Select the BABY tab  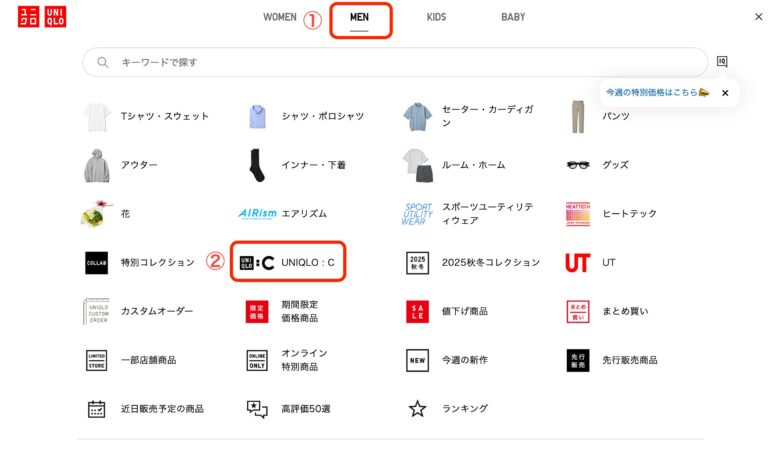(513, 17)
